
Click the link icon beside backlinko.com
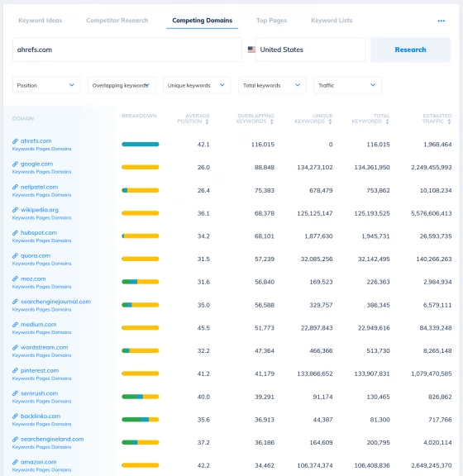pos(15,416)
